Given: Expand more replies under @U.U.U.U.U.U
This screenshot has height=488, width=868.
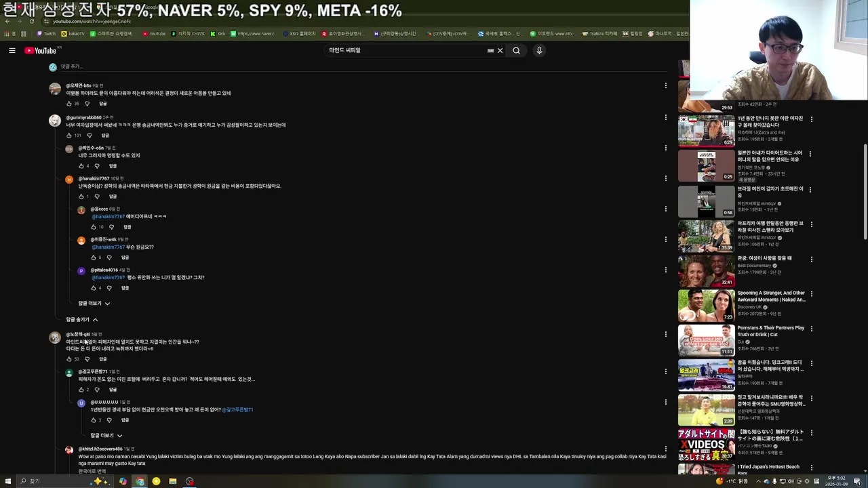Looking at the screenshot, I should (x=106, y=436).
